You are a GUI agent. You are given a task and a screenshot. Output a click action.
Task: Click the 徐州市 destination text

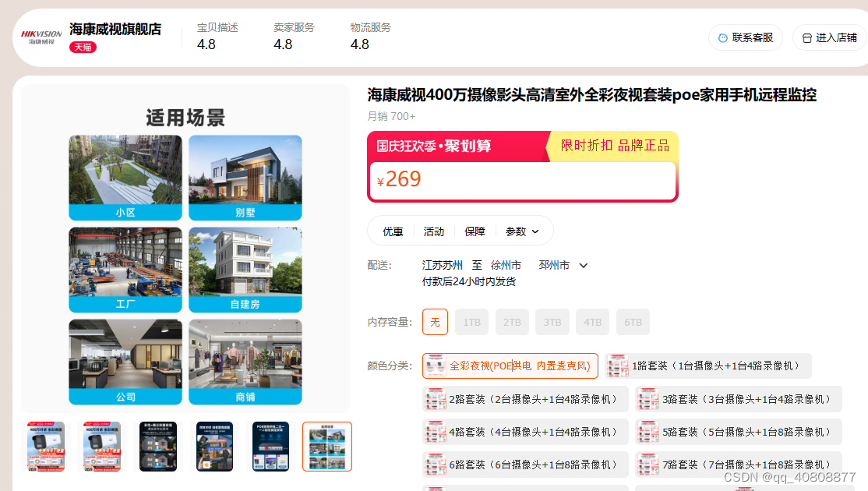506,266
